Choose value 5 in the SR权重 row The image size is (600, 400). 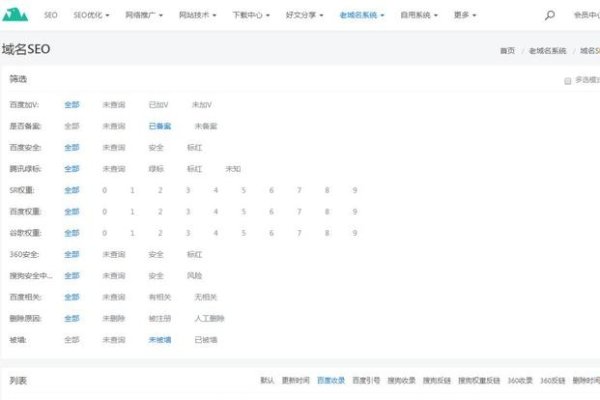coord(243,190)
